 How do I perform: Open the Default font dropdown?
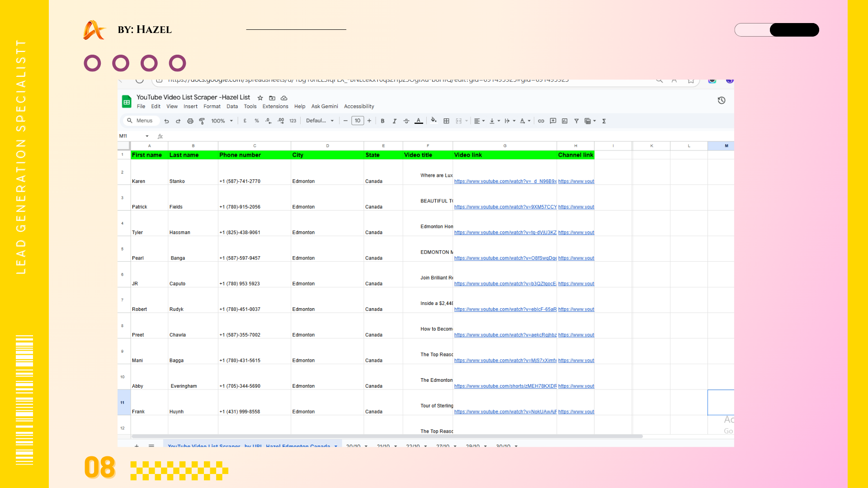point(320,121)
